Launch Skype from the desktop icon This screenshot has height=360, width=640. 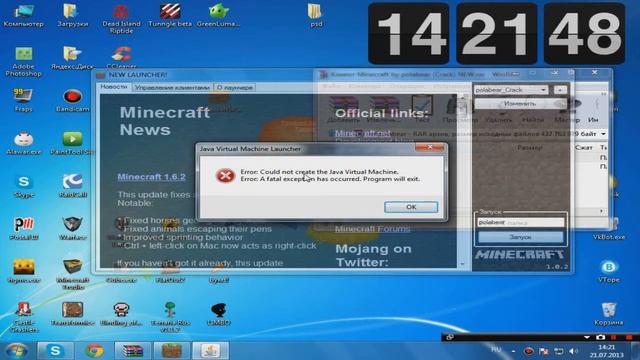click(24, 186)
